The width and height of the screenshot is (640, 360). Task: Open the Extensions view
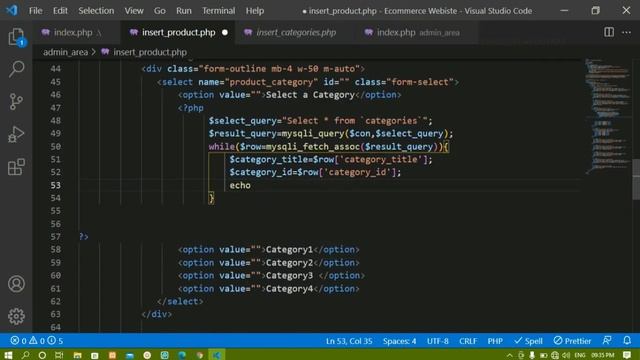point(16,167)
